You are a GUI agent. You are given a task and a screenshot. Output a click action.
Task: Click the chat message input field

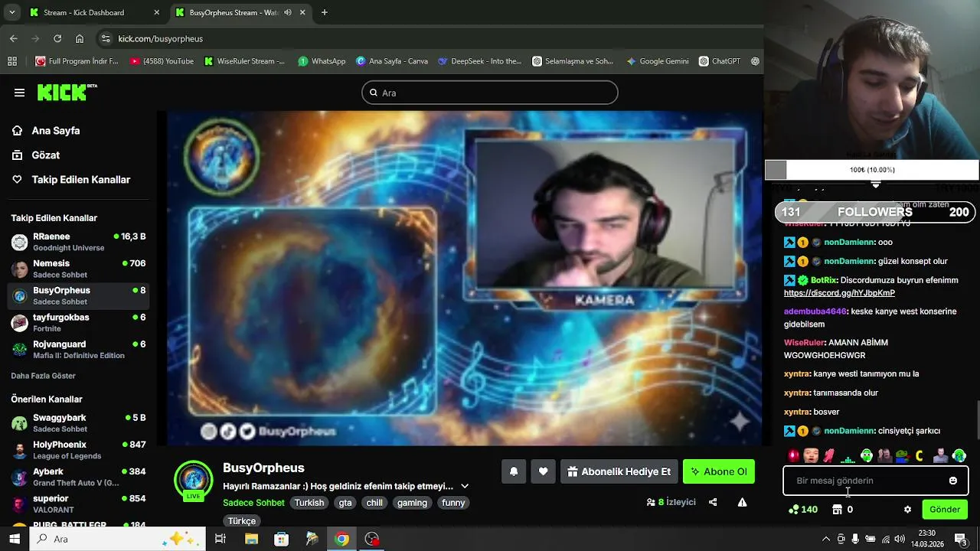pyautogui.click(x=875, y=481)
